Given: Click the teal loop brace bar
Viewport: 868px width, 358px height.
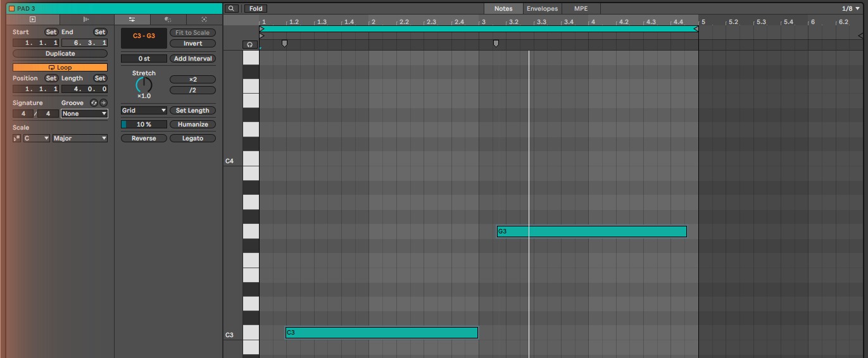Looking at the screenshot, I should (x=479, y=29).
